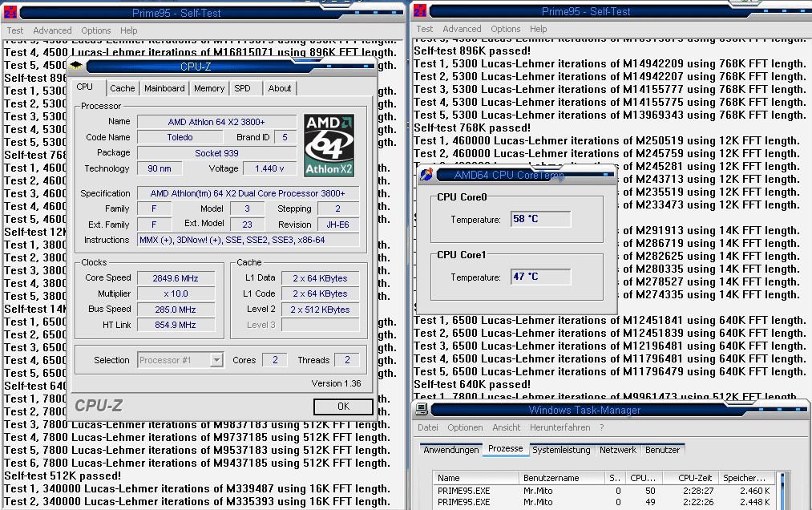Screen dimensions: 812x510
Task: Click the AMD Athlon X2 logo image
Action: tap(329, 146)
